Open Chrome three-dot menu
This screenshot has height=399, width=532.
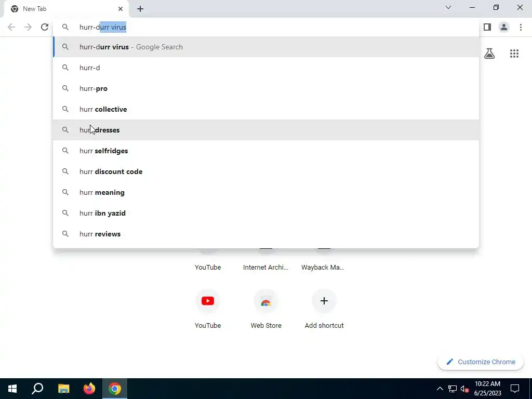[521, 27]
